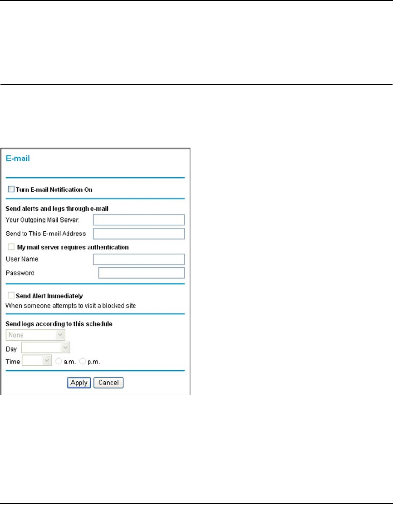Select the a.m. radio button
393x532 pixels.
tap(59, 361)
